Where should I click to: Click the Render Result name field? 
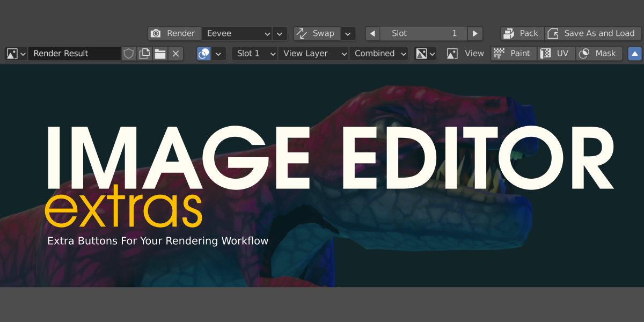click(x=75, y=53)
